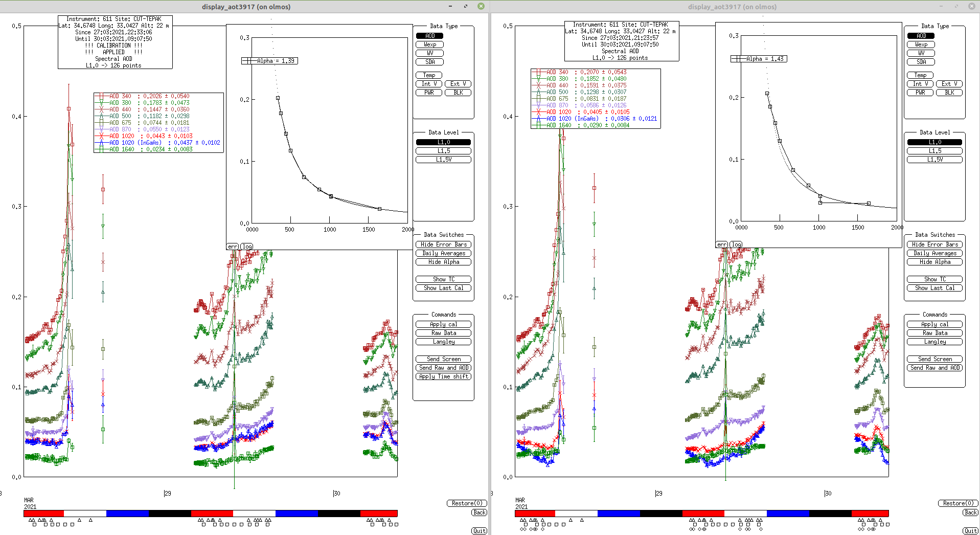This screenshot has height=535, width=980.
Task: Toggle Hide Error Bars in left window
Action: coord(443,244)
